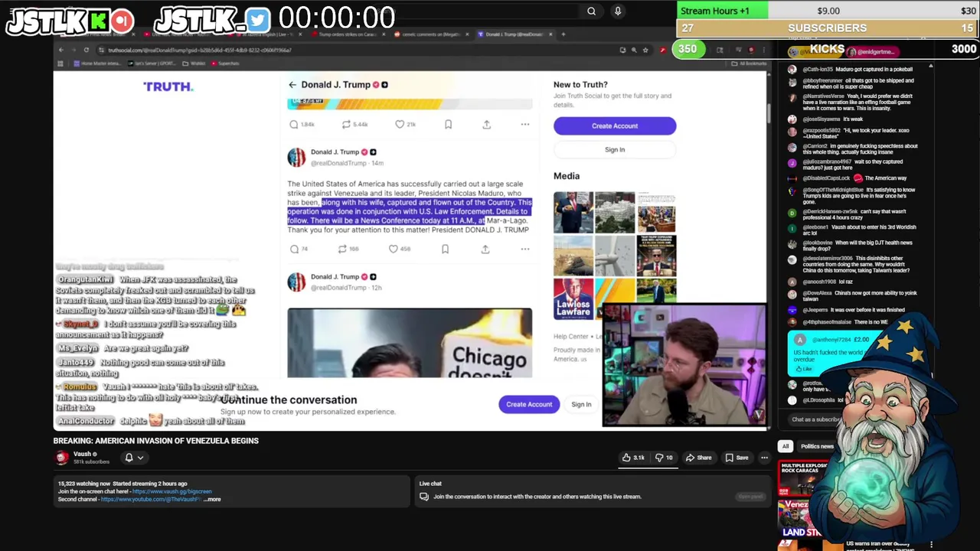
Task: Click the live chat message bubble icon
Action: click(423, 497)
